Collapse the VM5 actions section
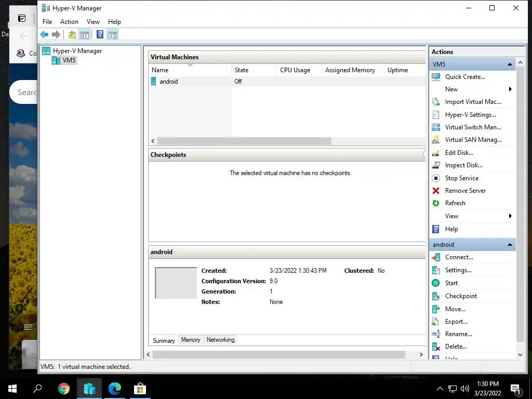 point(510,64)
